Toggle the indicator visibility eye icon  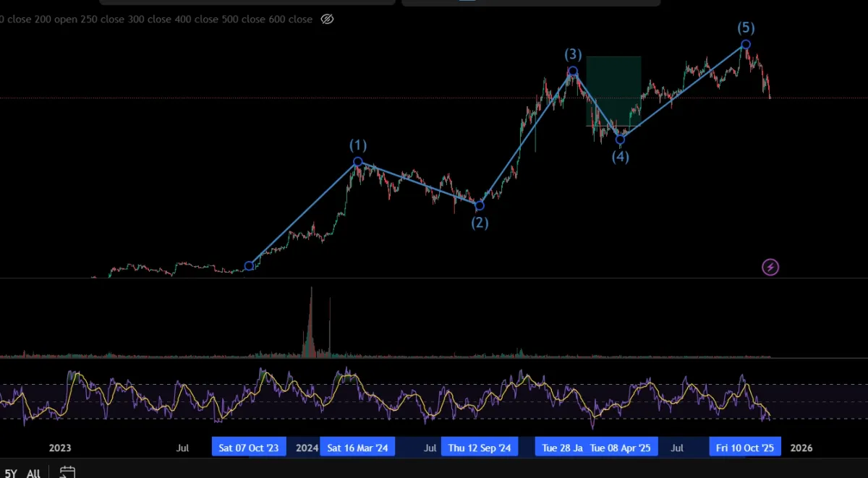click(x=327, y=20)
